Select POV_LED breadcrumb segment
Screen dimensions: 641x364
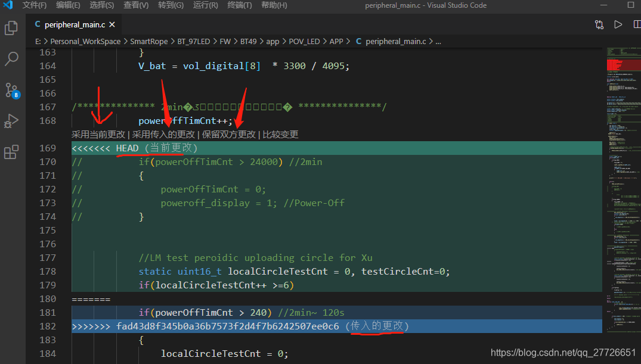click(304, 42)
